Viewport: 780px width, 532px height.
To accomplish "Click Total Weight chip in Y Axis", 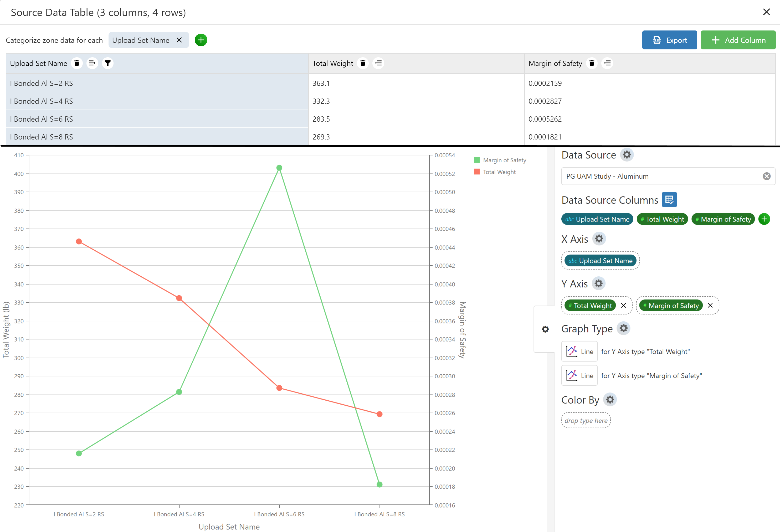I will (590, 305).
